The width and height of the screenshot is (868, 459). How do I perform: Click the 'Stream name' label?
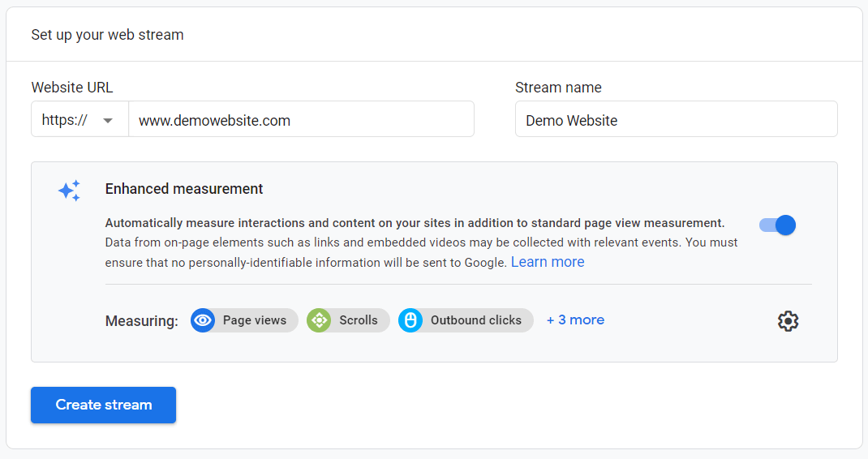point(558,88)
